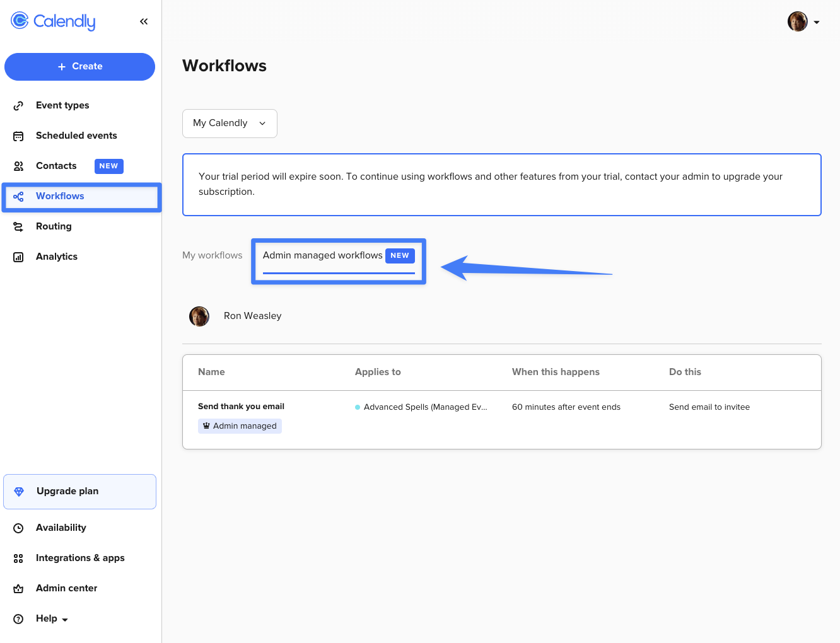
Task: Collapse the sidebar with the double chevron
Action: coord(143,21)
